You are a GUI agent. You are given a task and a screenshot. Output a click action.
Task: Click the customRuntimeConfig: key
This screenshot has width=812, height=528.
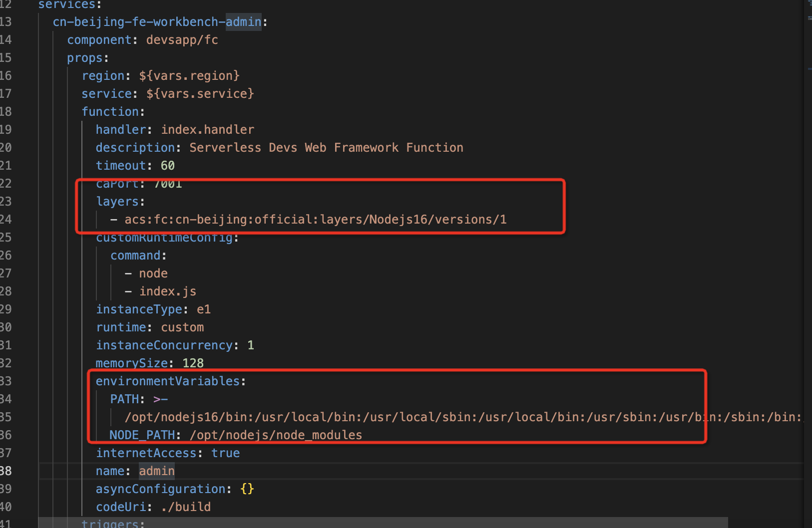(x=165, y=237)
